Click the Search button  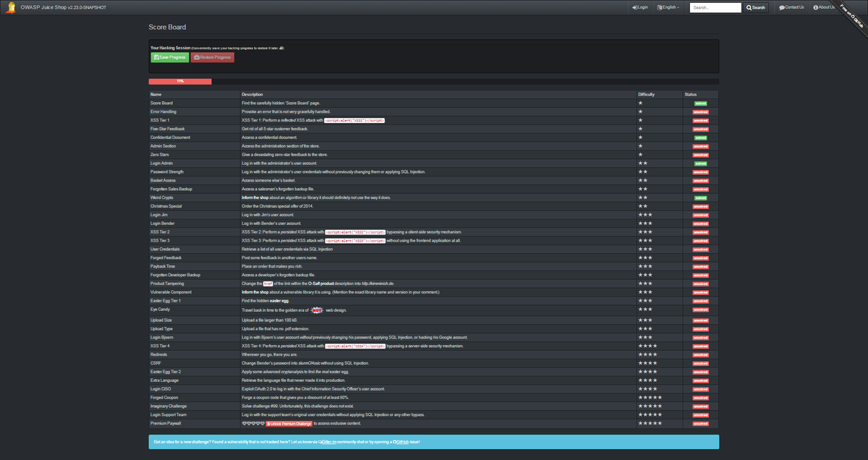pos(755,7)
